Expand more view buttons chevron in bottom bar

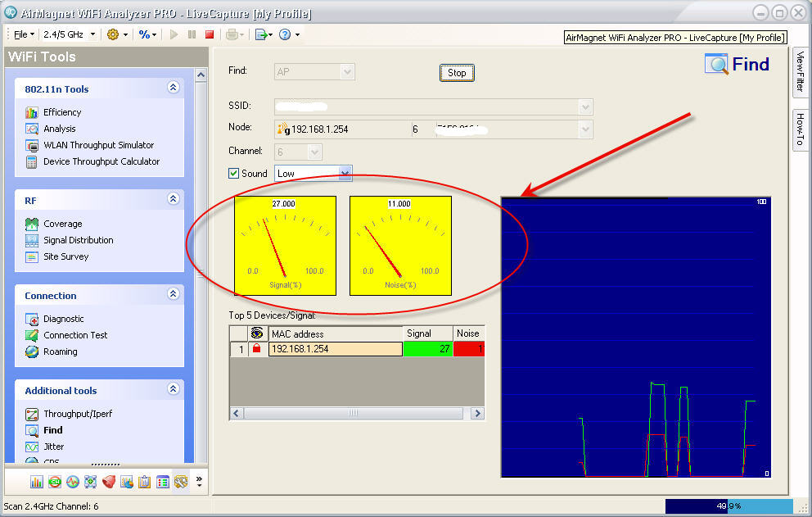pyautogui.click(x=200, y=483)
